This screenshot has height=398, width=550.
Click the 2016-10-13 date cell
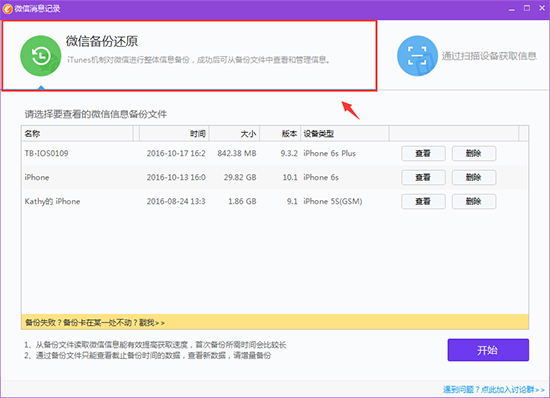click(176, 177)
